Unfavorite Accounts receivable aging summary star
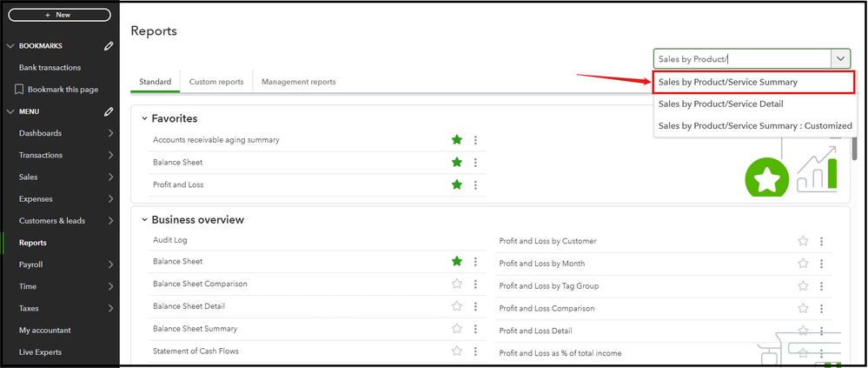868x368 pixels. click(x=457, y=140)
